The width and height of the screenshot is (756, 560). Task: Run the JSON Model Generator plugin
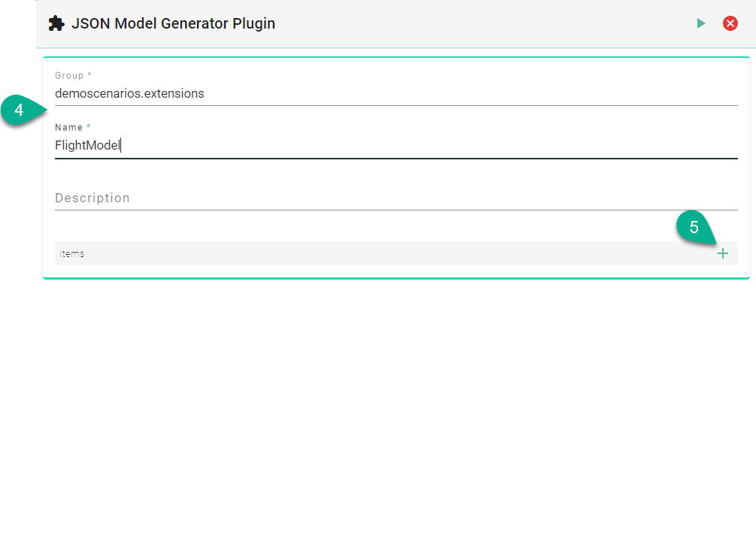tap(701, 23)
